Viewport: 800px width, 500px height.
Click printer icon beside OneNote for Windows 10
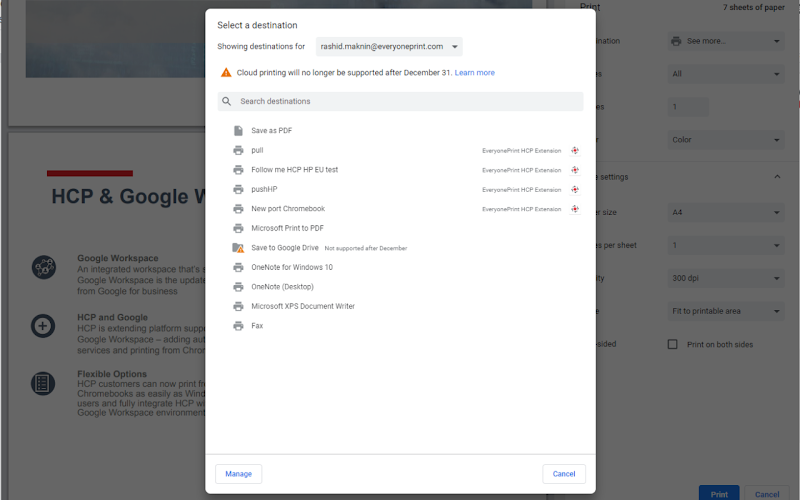(x=238, y=267)
